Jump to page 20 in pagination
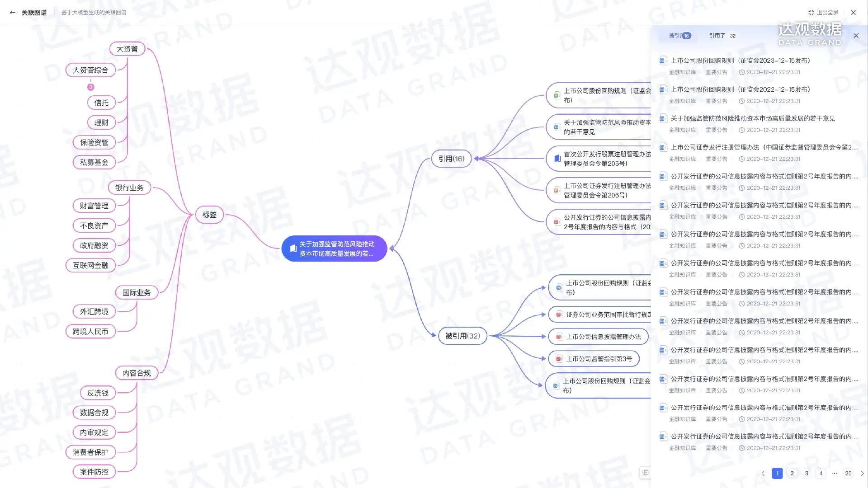This screenshot has width=868, height=488. [x=848, y=473]
